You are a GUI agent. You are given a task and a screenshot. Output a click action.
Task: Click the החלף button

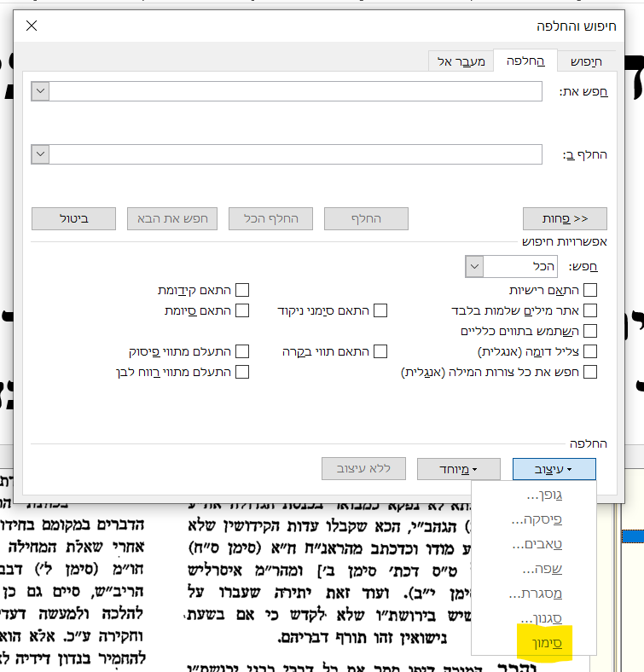366,218
